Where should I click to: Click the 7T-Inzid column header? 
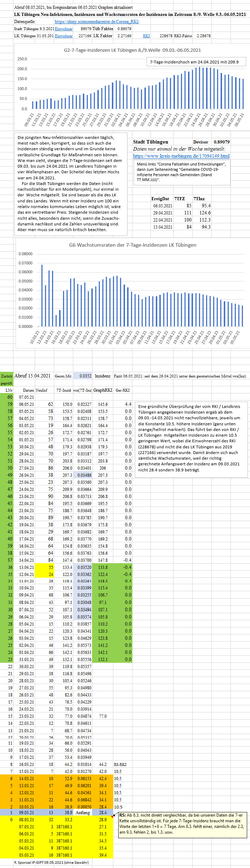pos(64,390)
